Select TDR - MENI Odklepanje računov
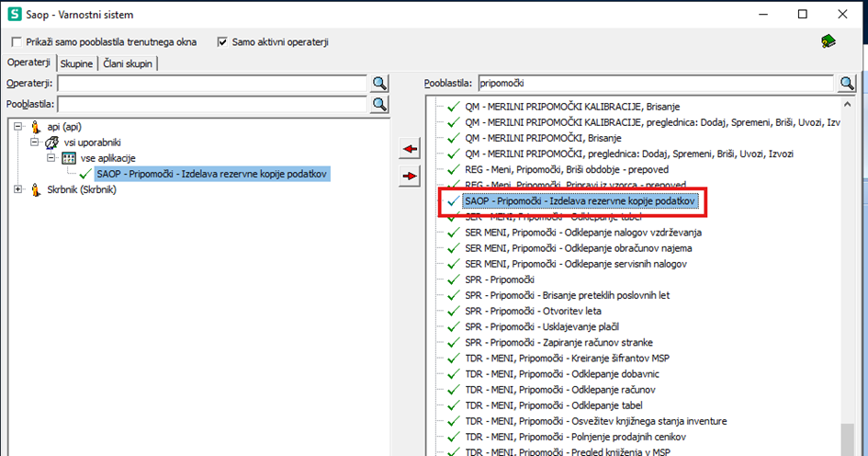Image resolution: width=868 pixels, height=456 pixels. (x=560, y=390)
